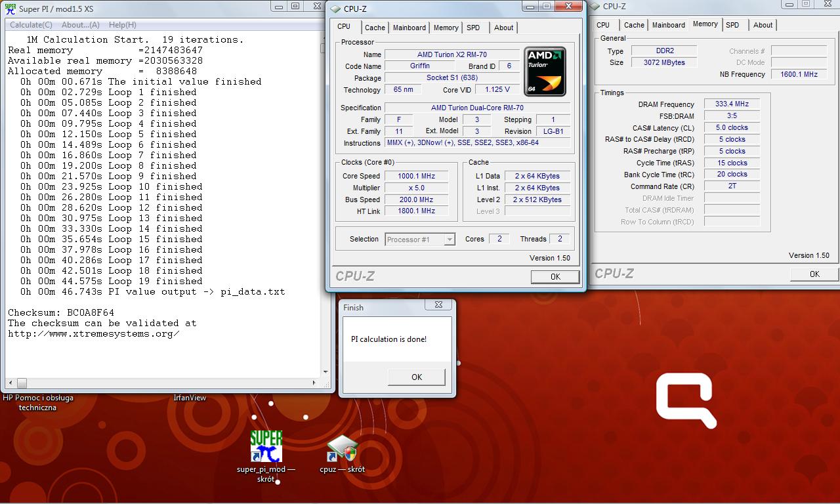Close the Finish dialog with its X button

(x=438, y=305)
